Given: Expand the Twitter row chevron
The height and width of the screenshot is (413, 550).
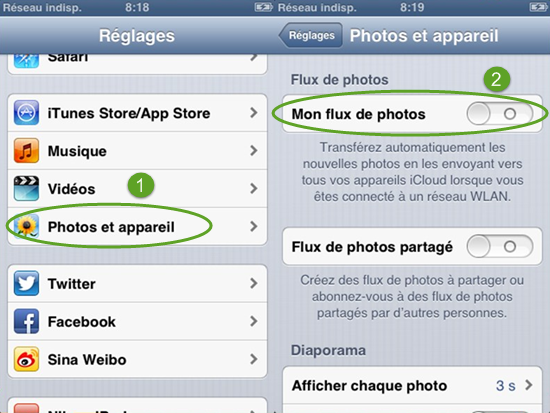Looking at the screenshot, I should (254, 284).
